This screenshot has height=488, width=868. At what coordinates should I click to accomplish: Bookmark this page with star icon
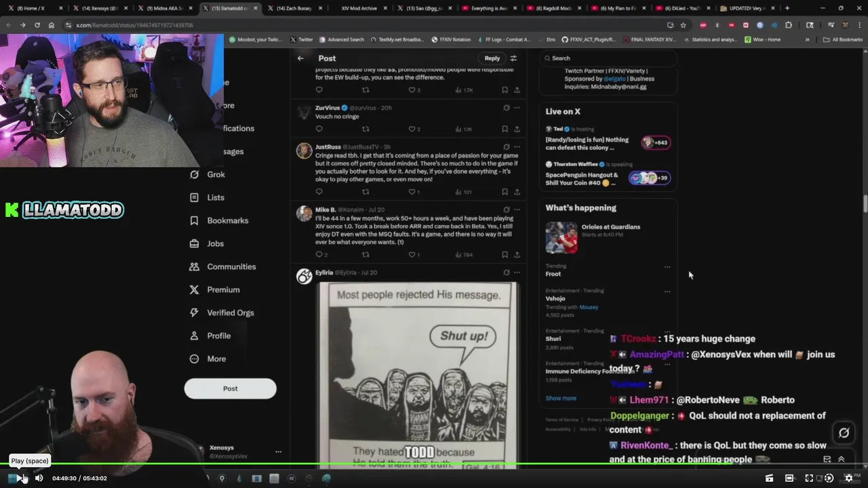pos(683,25)
